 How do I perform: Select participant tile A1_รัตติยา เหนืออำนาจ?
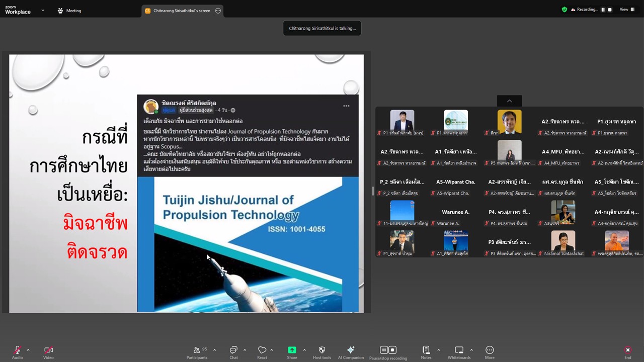point(456,153)
